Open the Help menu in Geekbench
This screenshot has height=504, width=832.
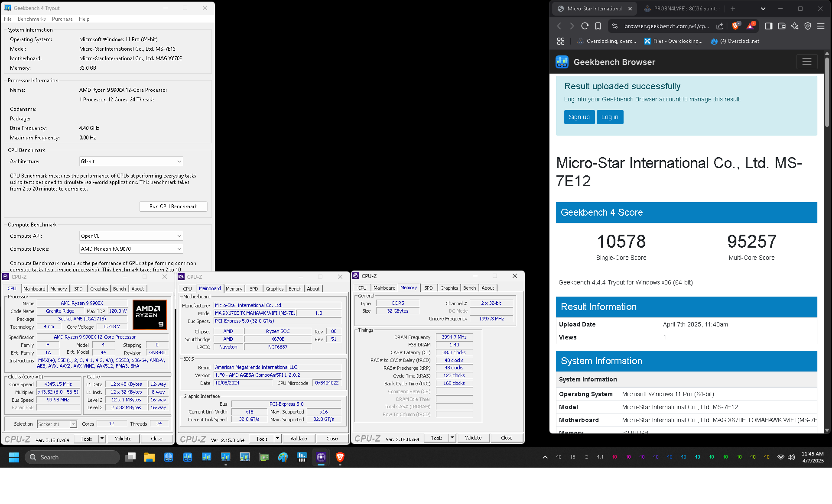[x=84, y=19]
